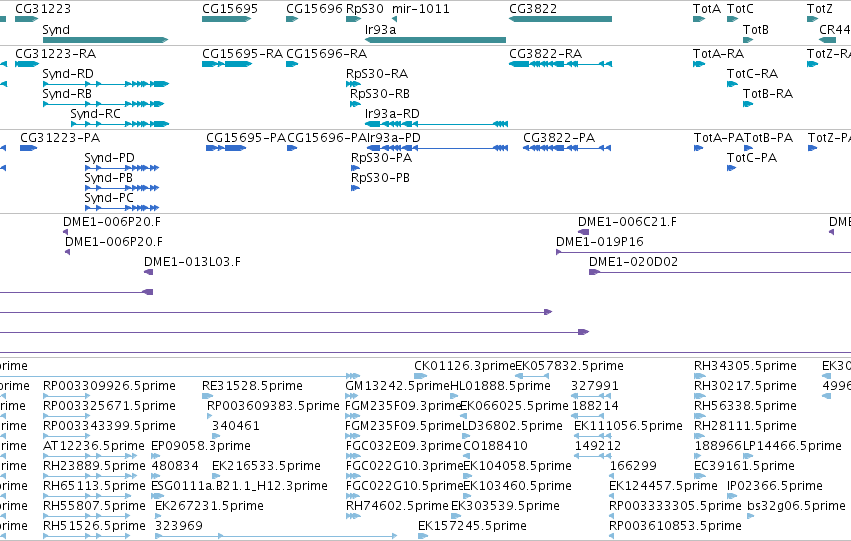Select the Synd-PD protein label
Screen dimensions: 851x541
(109, 158)
